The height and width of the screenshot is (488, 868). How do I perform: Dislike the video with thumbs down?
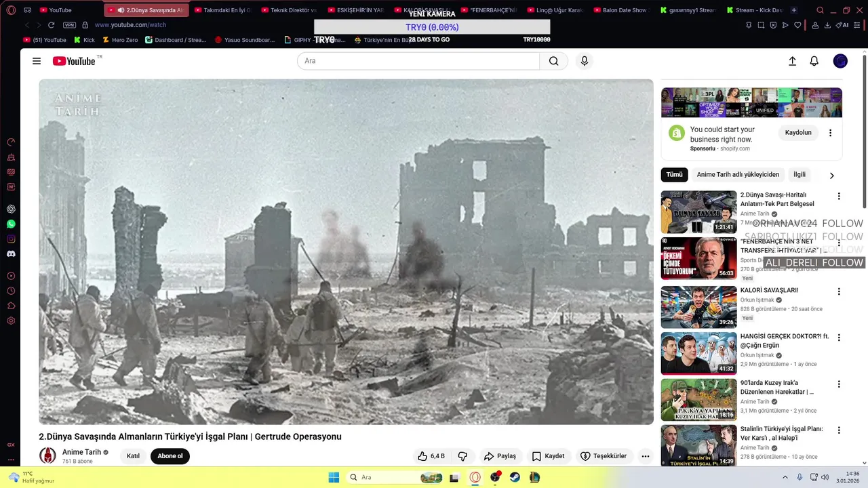click(x=462, y=456)
